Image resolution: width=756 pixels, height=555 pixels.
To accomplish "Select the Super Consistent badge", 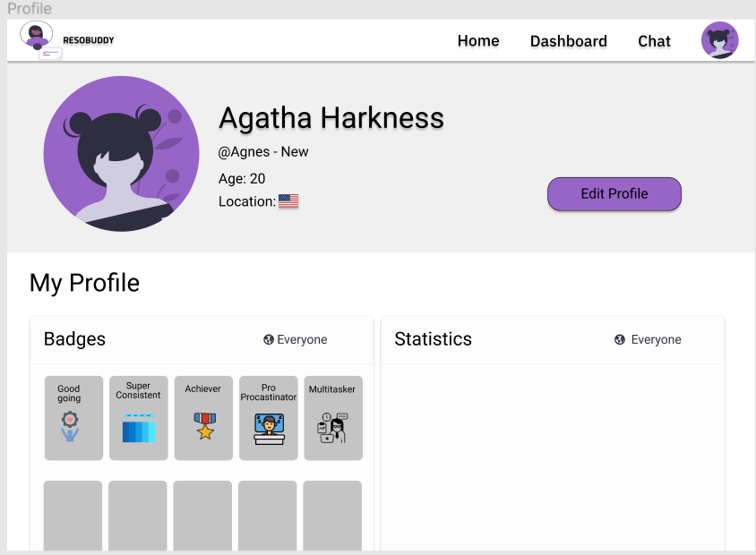I will tap(138, 418).
